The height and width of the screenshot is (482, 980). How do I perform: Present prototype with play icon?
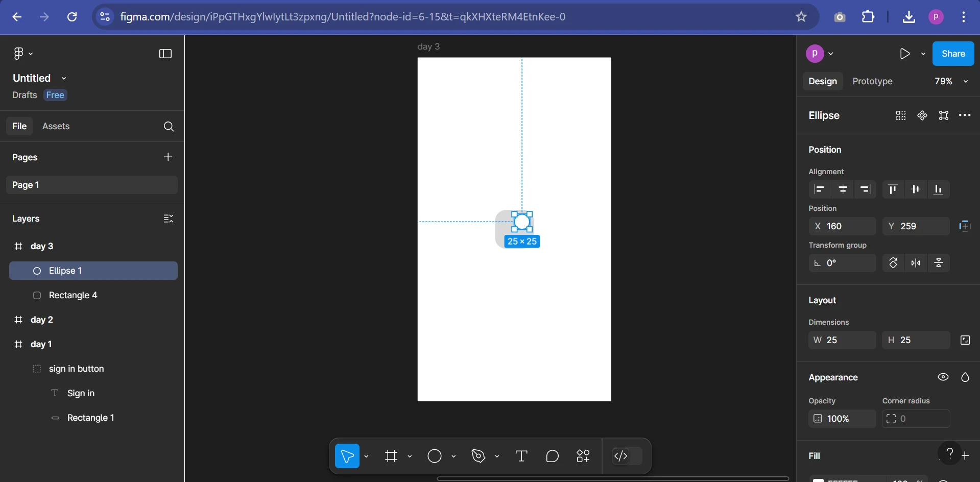click(x=904, y=54)
